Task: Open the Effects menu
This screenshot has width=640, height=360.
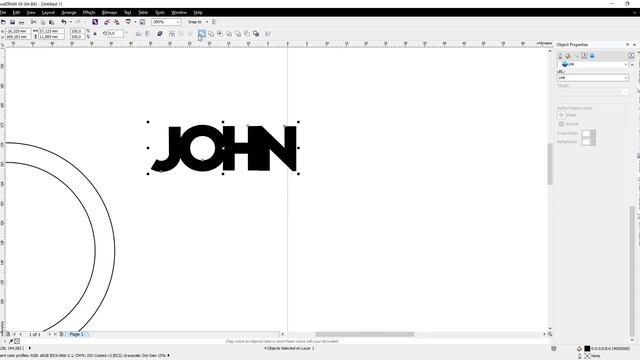Action: coord(89,13)
